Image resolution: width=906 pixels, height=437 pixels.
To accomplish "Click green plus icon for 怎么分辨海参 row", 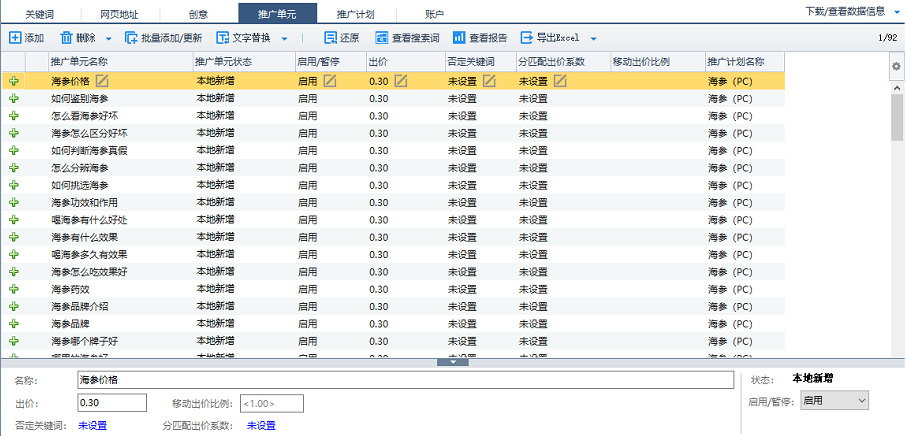I will (x=14, y=168).
